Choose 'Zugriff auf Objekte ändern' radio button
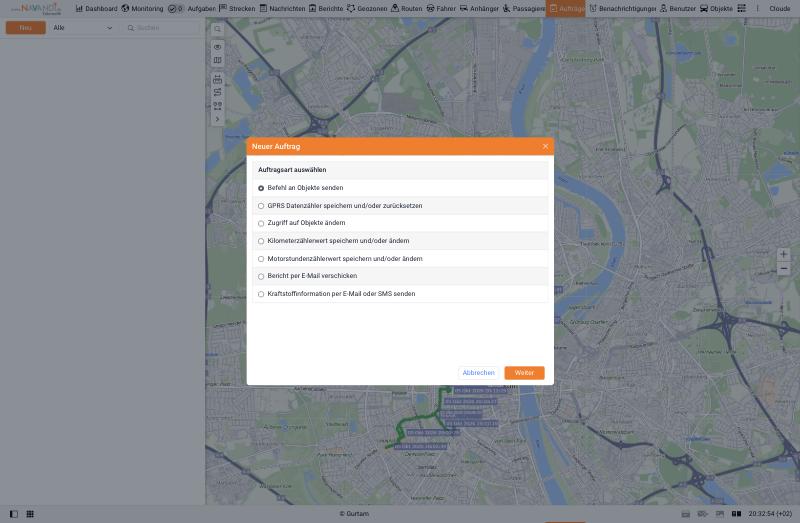This screenshot has height=523, width=800. [x=261, y=223]
